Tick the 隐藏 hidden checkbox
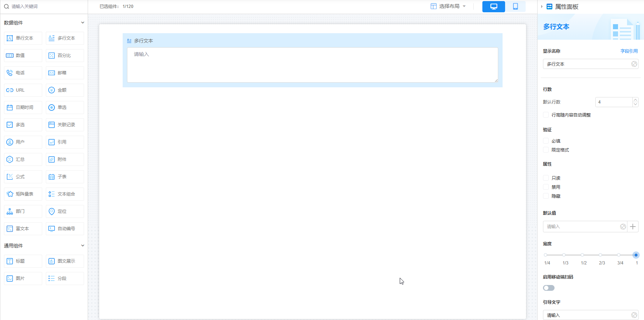 tap(546, 196)
